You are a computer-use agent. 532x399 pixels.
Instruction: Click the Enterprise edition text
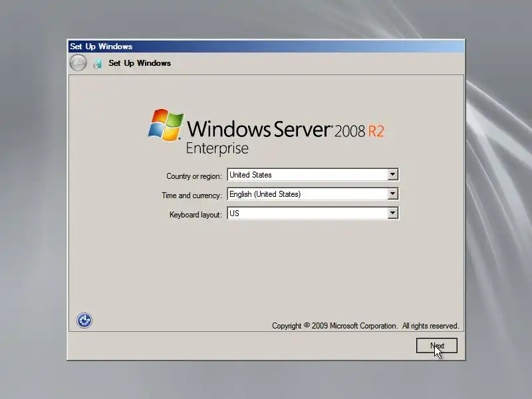pos(217,148)
